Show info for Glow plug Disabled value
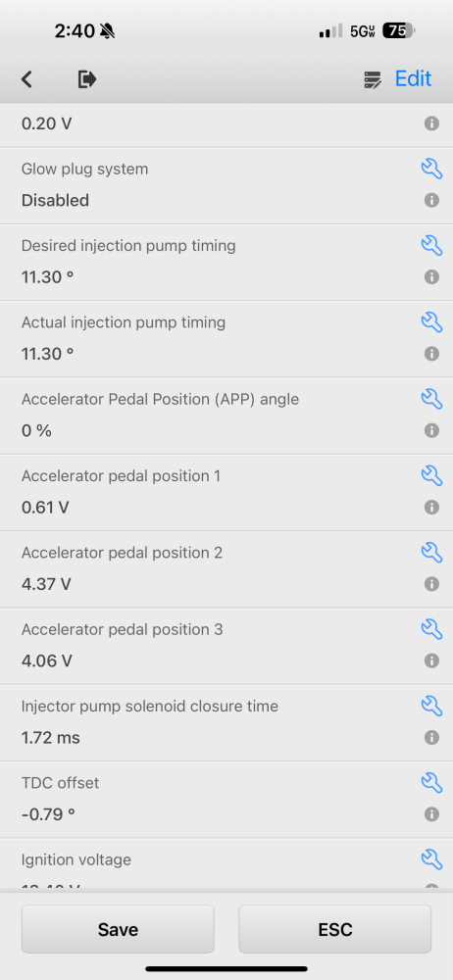Screen dimensions: 453x980 pos(431,200)
